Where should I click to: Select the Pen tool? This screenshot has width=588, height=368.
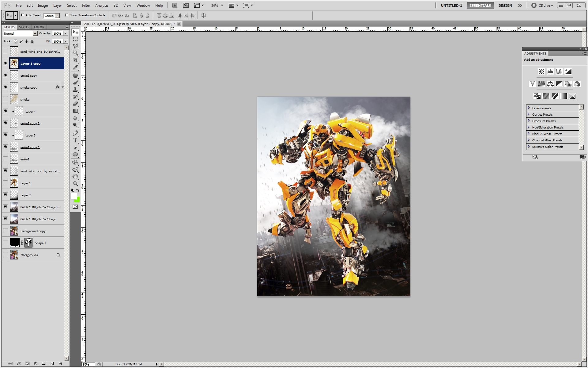(x=75, y=133)
